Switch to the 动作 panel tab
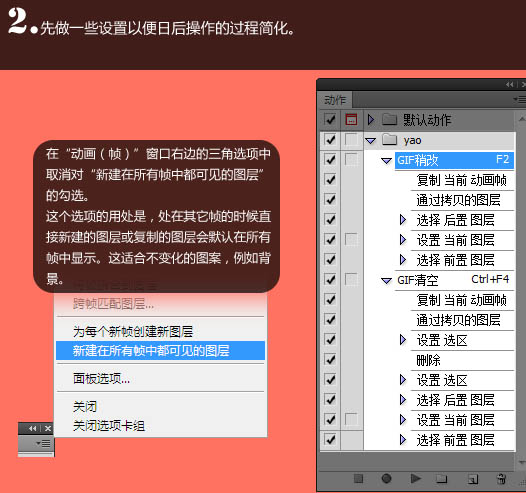Image resolution: width=526 pixels, height=493 pixels. pos(335,100)
